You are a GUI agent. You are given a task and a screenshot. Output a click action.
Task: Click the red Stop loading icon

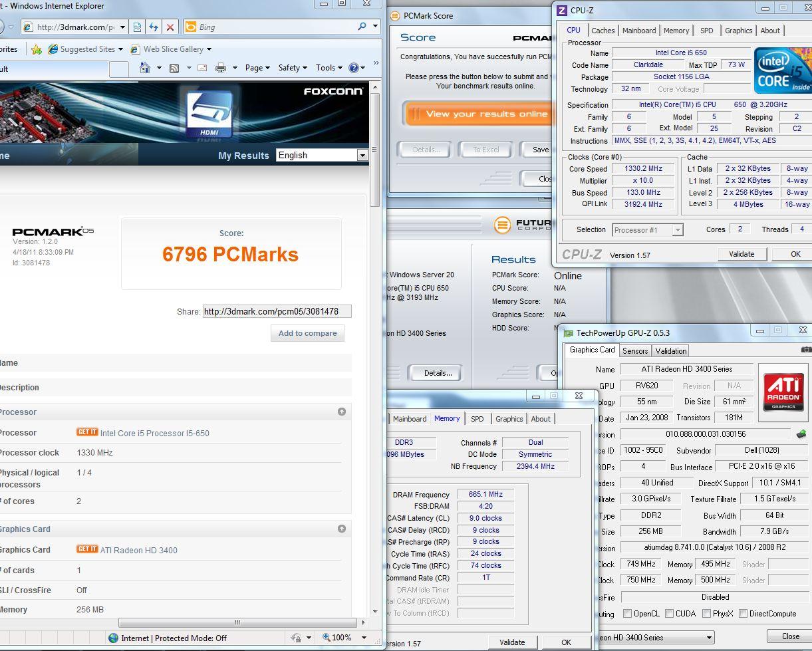coord(170,27)
